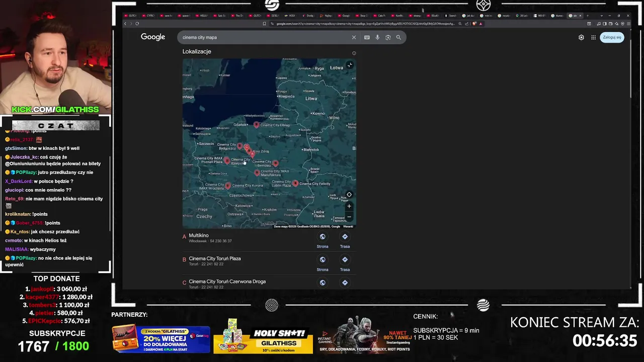This screenshot has height=362, width=644.
Task: Open the zoom magnifier icon in address bar
Action: [460, 24]
